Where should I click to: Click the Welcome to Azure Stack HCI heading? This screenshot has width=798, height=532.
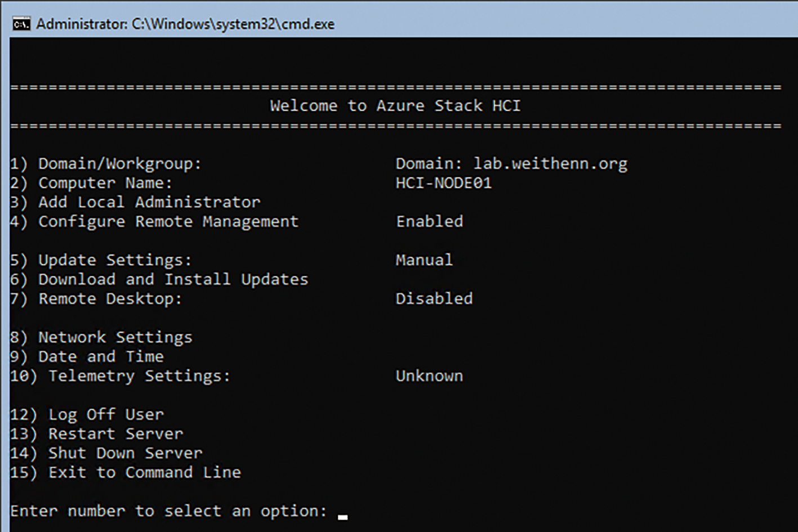pos(395,106)
